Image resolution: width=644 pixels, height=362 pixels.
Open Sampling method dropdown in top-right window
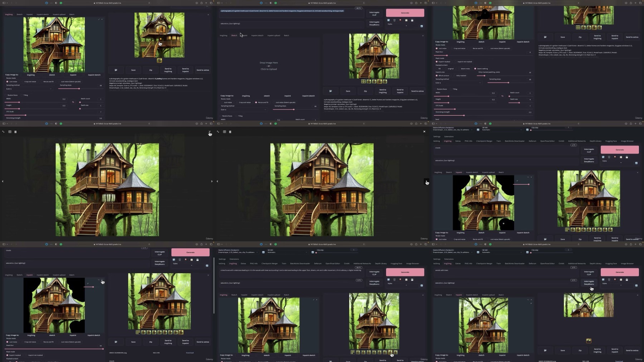click(458, 83)
